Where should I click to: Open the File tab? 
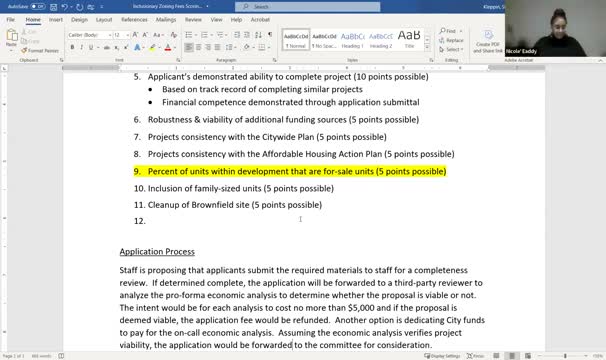[10, 19]
